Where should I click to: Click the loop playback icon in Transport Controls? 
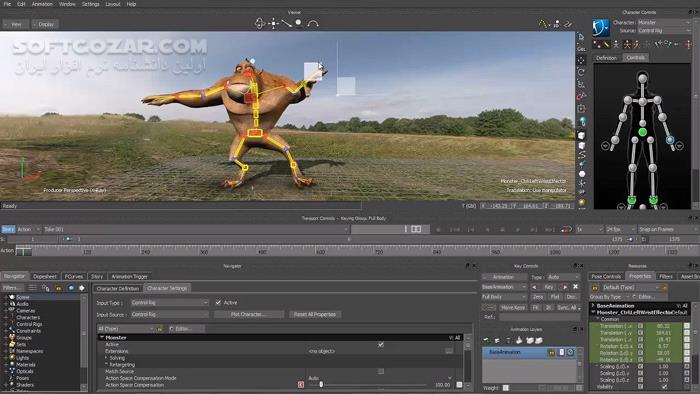click(566, 229)
